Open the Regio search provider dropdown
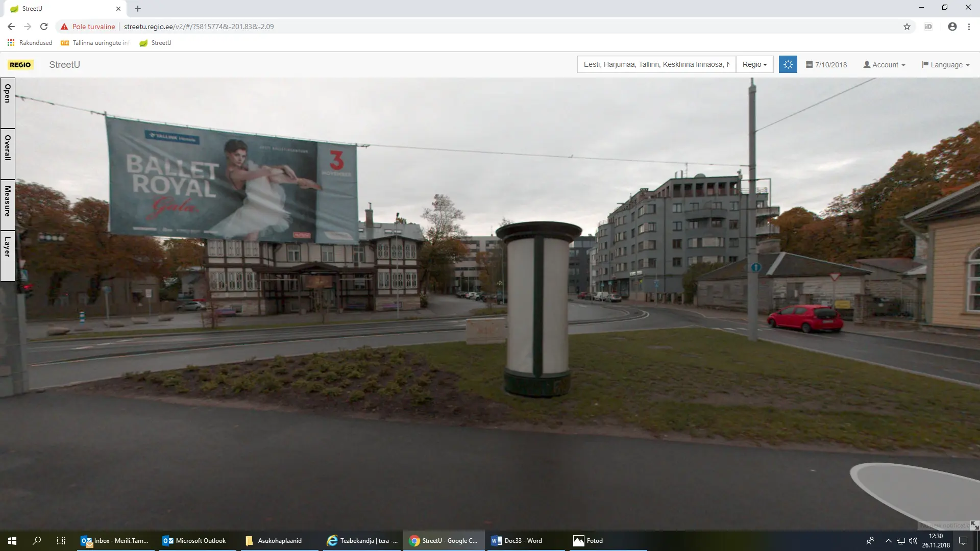 754,65
